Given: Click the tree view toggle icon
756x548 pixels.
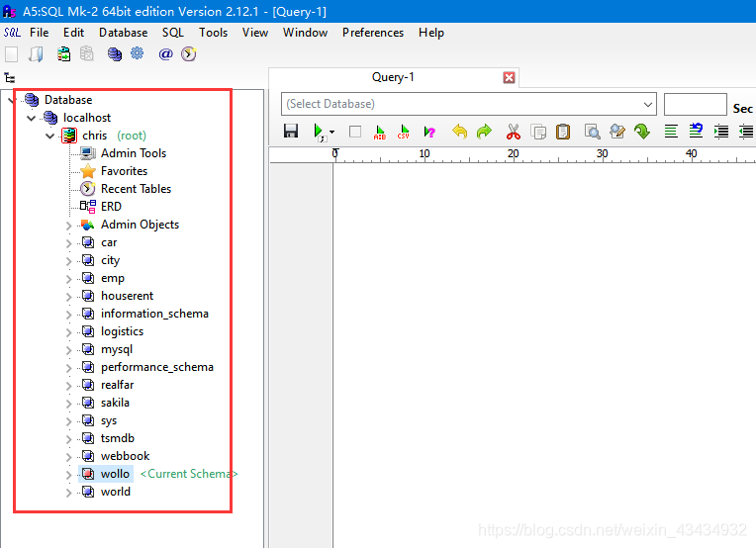Looking at the screenshot, I should coord(10,77).
